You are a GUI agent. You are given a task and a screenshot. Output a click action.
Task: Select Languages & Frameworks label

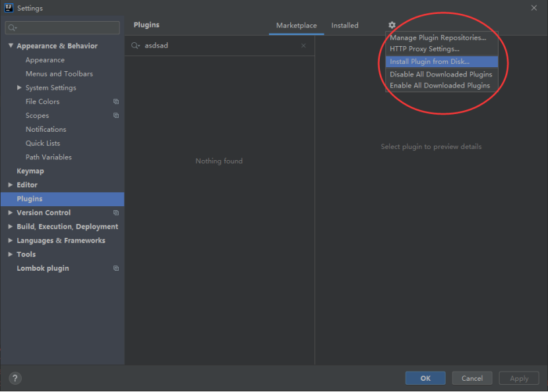(x=61, y=240)
